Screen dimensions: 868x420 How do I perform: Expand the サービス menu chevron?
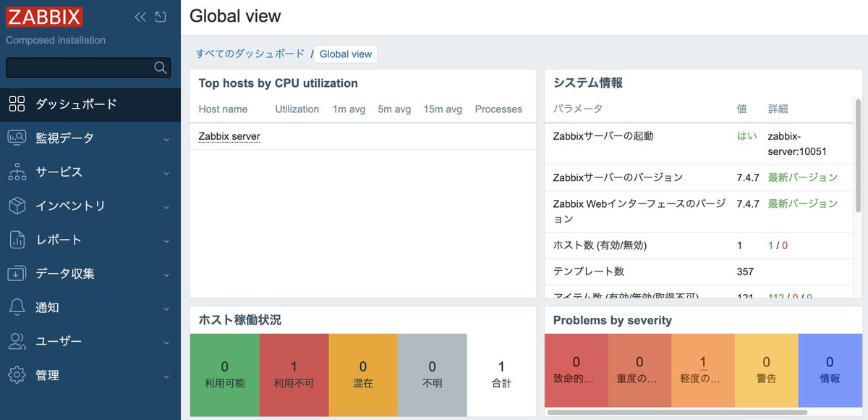pos(166,173)
